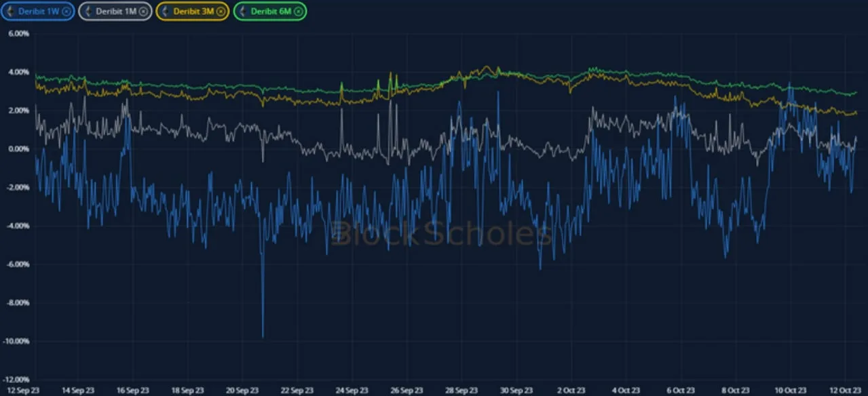This screenshot has width=868, height=396.
Task: Click the -2.00% y-axis label
Action: coord(17,187)
